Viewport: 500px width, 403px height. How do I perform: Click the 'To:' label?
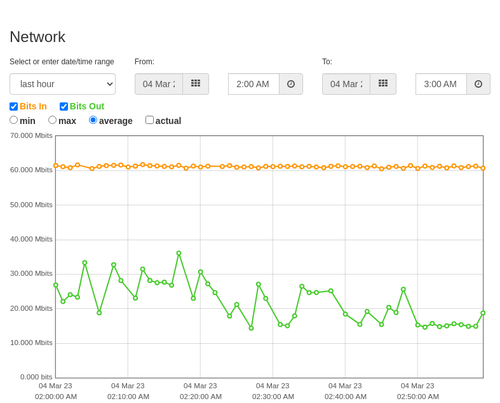pyautogui.click(x=327, y=62)
